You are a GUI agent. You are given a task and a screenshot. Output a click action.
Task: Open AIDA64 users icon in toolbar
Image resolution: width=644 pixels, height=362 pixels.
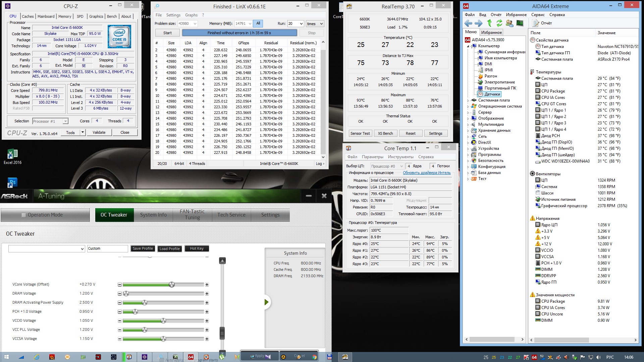[509, 23]
